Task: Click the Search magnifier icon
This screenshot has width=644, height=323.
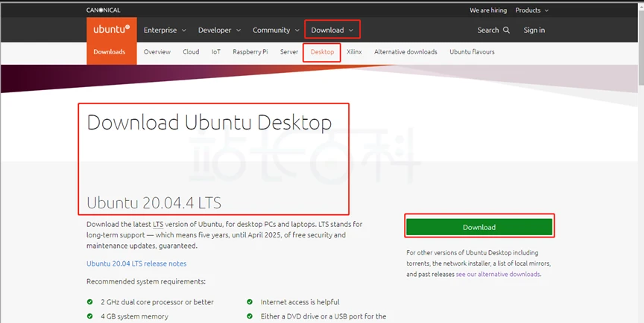Action: (x=506, y=30)
